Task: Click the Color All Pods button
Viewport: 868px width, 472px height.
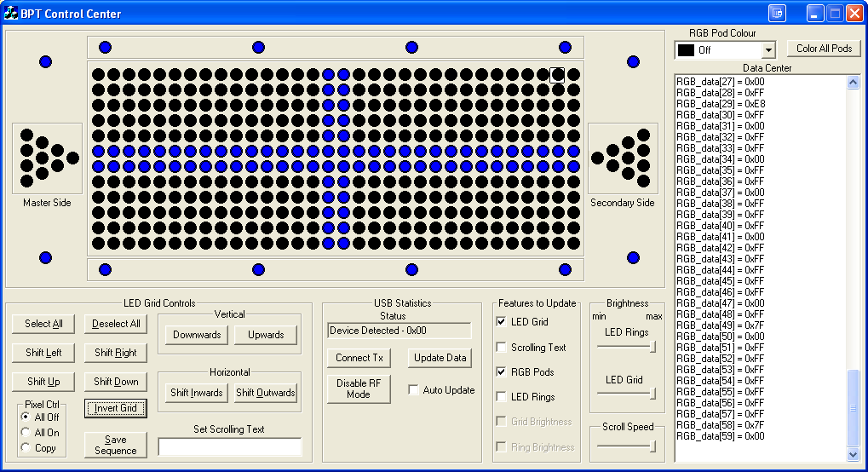Action: pyautogui.click(x=824, y=49)
